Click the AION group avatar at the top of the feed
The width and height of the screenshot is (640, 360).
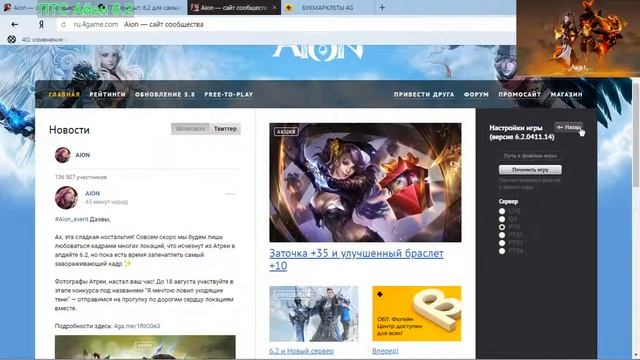pyautogui.click(x=62, y=155)
